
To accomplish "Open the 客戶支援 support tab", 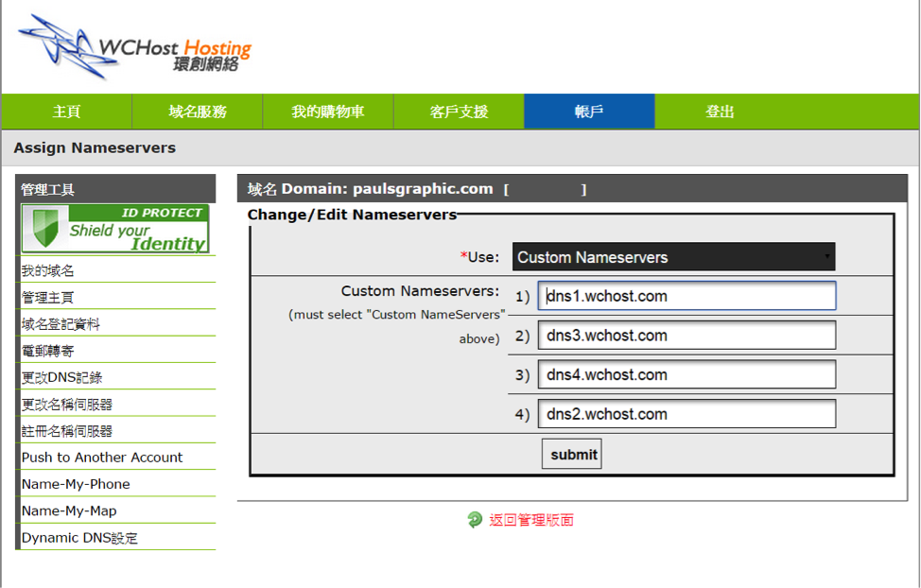I will (x=459, y=112).
